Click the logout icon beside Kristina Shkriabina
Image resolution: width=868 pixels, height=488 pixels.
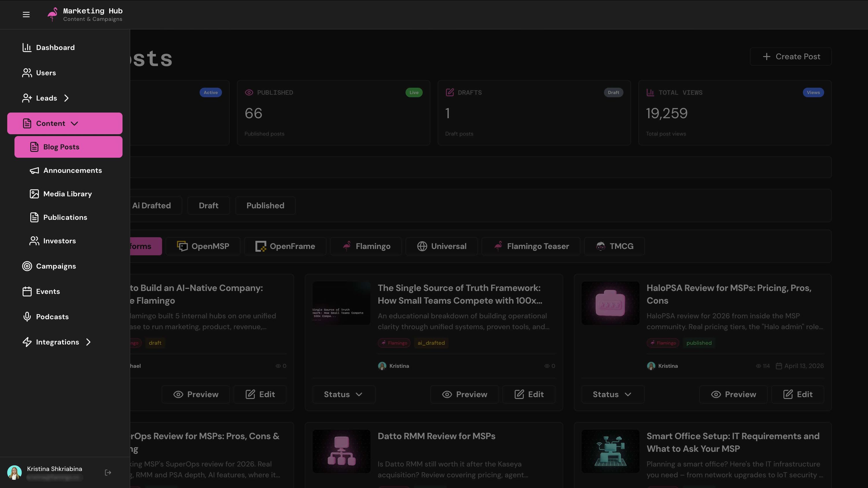(108, 472)
